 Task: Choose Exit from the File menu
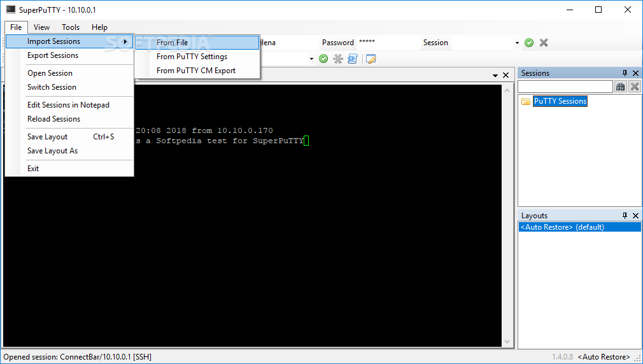tap(70, 169)
